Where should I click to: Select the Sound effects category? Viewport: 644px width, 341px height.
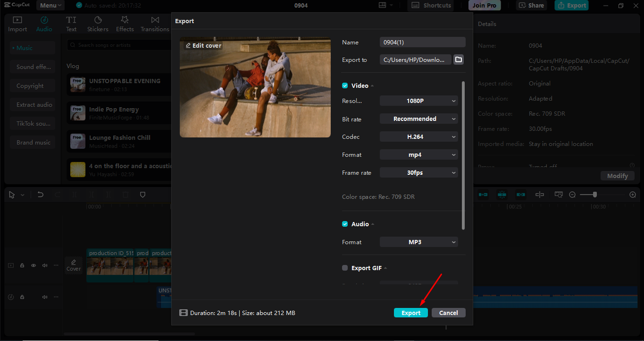click(x=33, y=67)
